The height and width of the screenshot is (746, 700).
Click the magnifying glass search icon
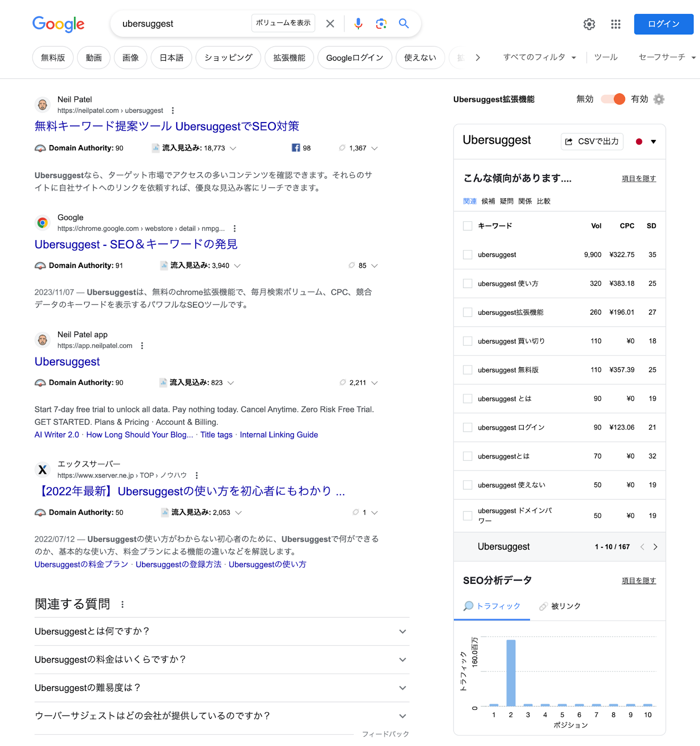tap(404, 23)
